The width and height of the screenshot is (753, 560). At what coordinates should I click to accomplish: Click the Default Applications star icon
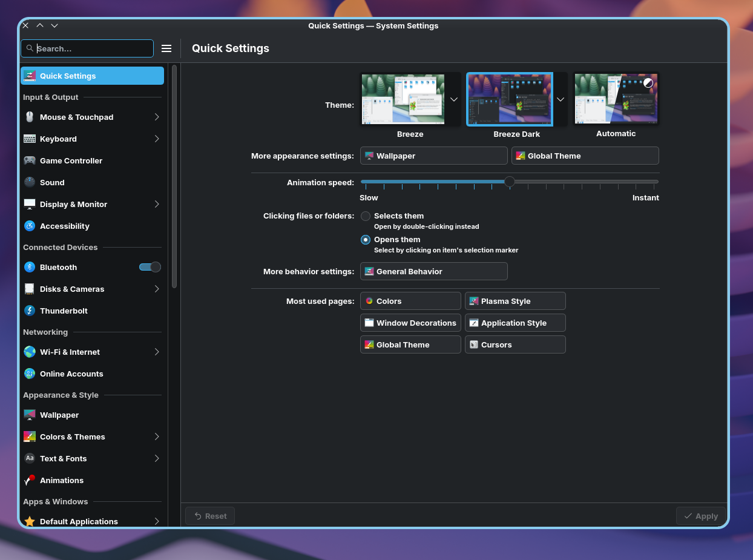coord(30,521)
